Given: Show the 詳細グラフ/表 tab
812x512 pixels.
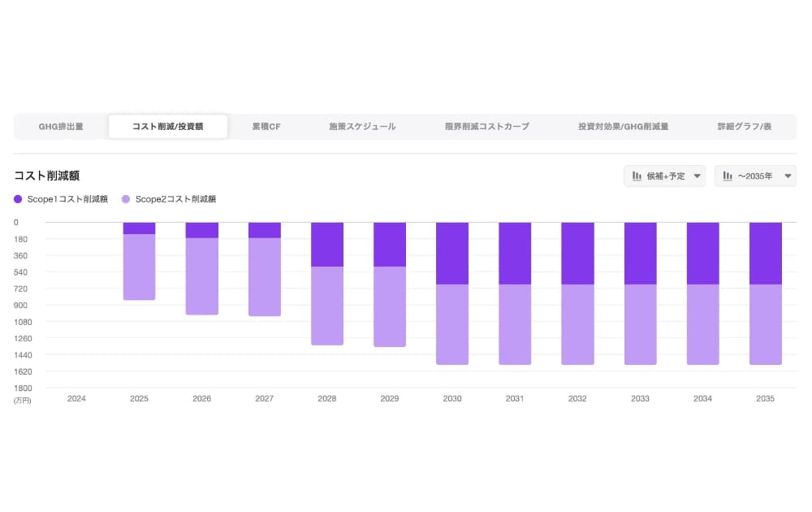Looking at the screenshot, I should click(744, 127).
